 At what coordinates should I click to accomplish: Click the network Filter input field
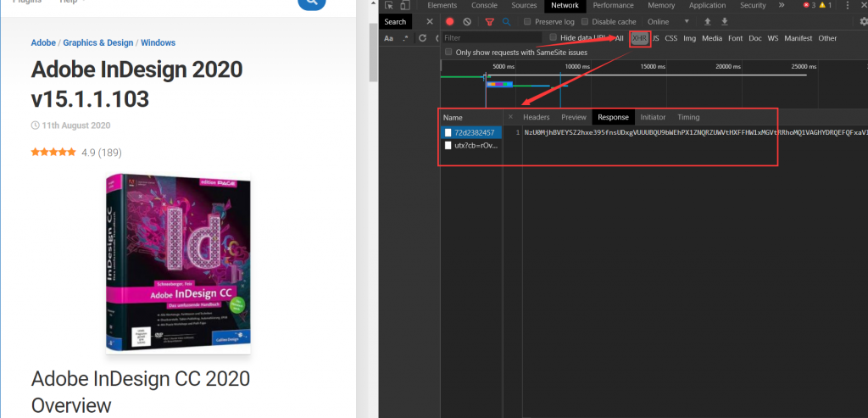tap(492, 37)
